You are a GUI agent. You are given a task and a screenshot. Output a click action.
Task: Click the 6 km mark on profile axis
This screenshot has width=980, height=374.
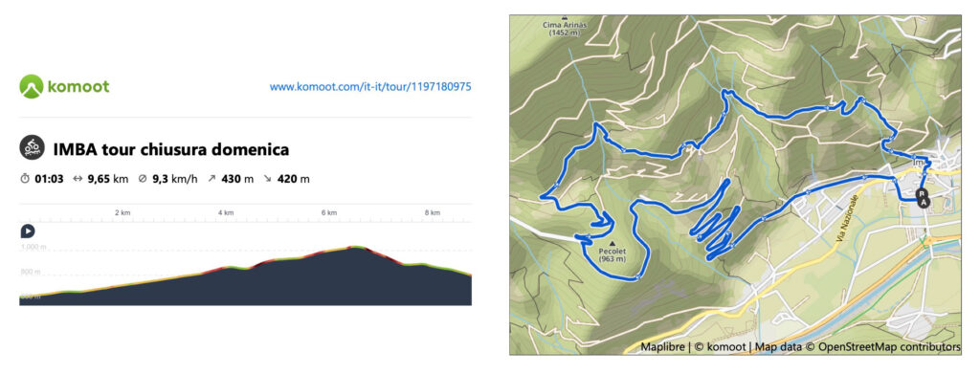point(329,213)
